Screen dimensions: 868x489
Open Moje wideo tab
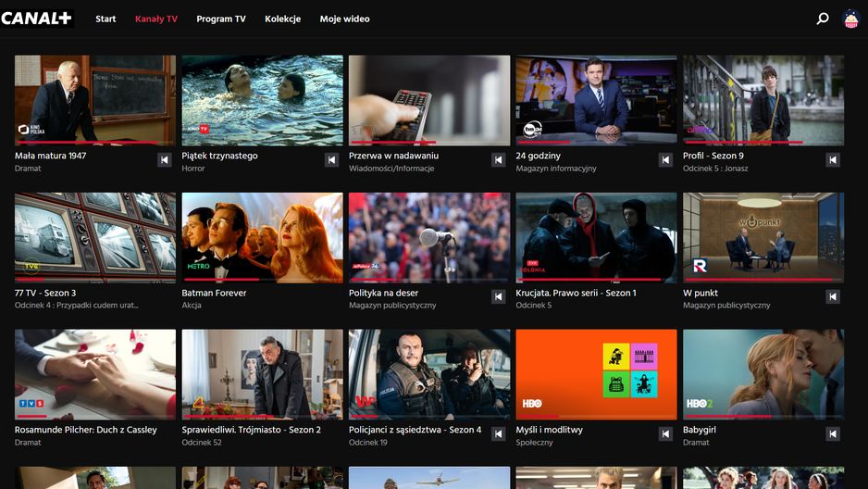coord(344,19)
